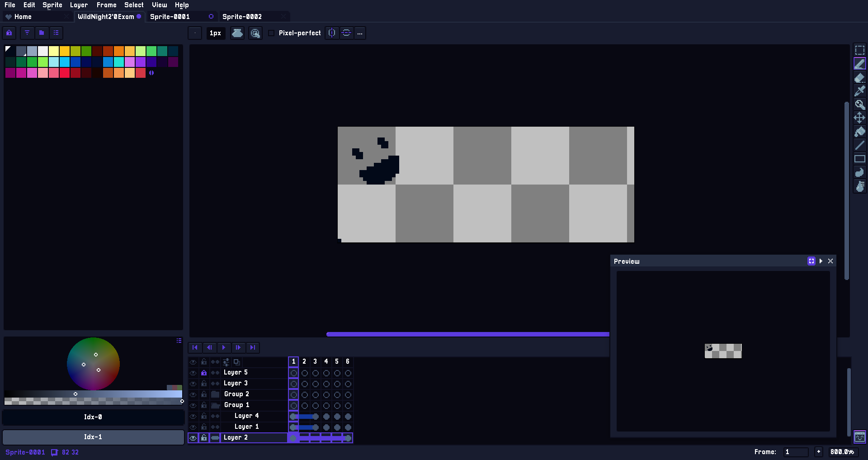This screenshot has height=460, width=868.
Task: Expand the Group 2 folder
Action: 215,394
